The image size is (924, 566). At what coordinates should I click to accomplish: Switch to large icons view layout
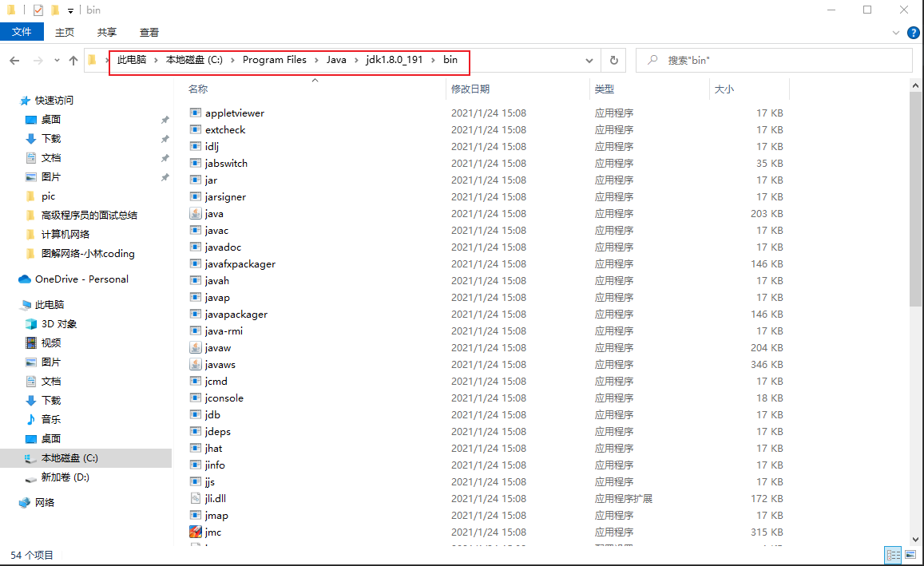coord(910,555)
